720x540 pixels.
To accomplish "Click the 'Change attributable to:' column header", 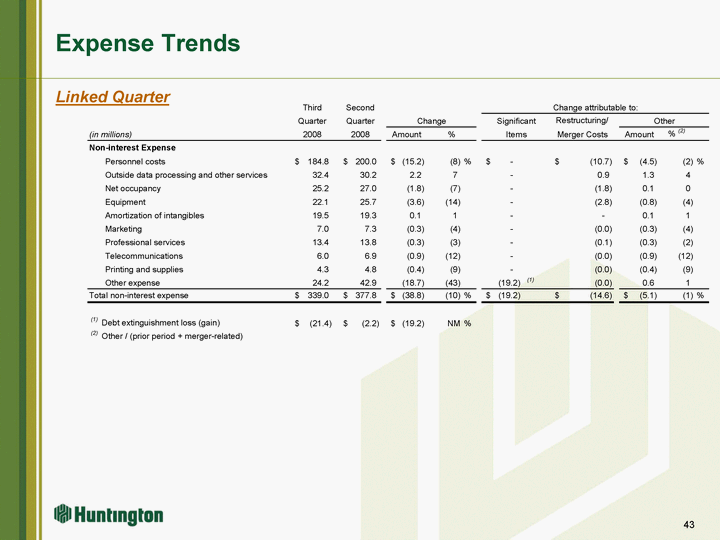I will coord(595,107).
